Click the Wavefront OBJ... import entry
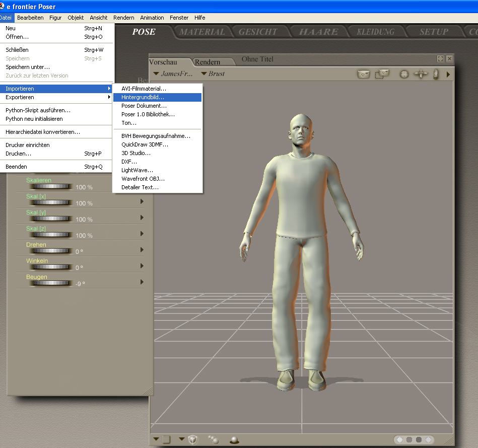This screenshot has height=448, width=478. 143,179
